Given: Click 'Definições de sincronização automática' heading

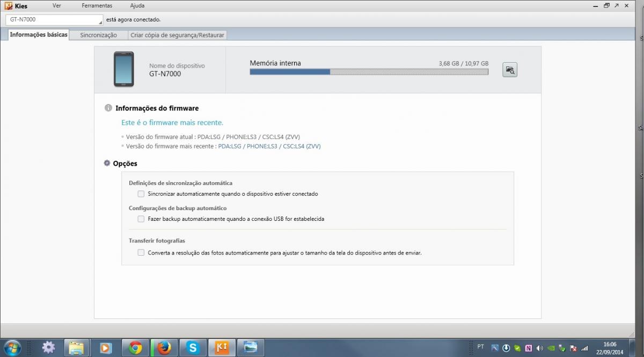Looking at the screenshot, I should (x=181, y=183).
